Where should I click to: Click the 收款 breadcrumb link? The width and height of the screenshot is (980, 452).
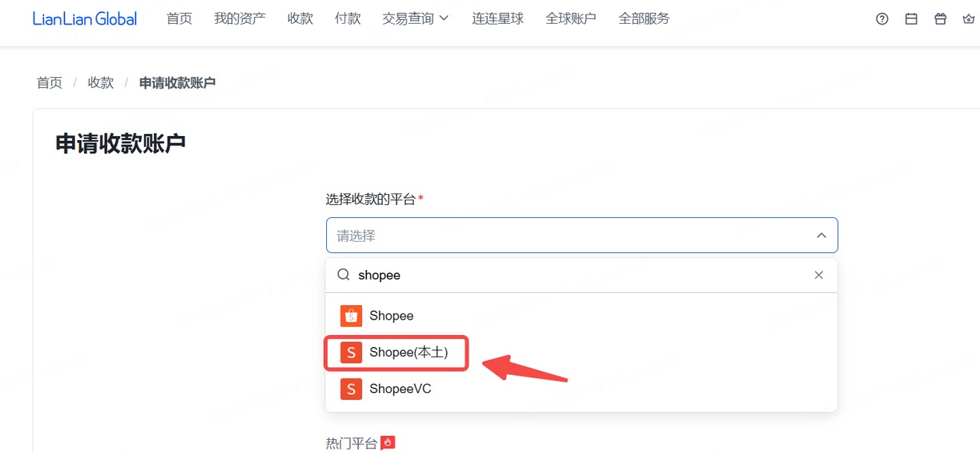tap(100, 83)
